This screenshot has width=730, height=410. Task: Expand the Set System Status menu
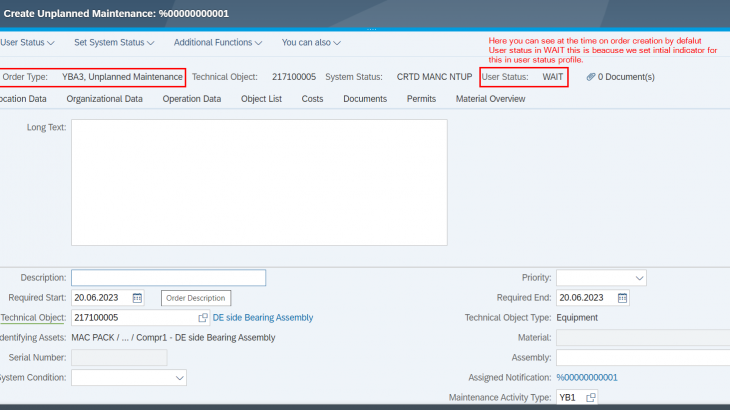click(114, 43)
